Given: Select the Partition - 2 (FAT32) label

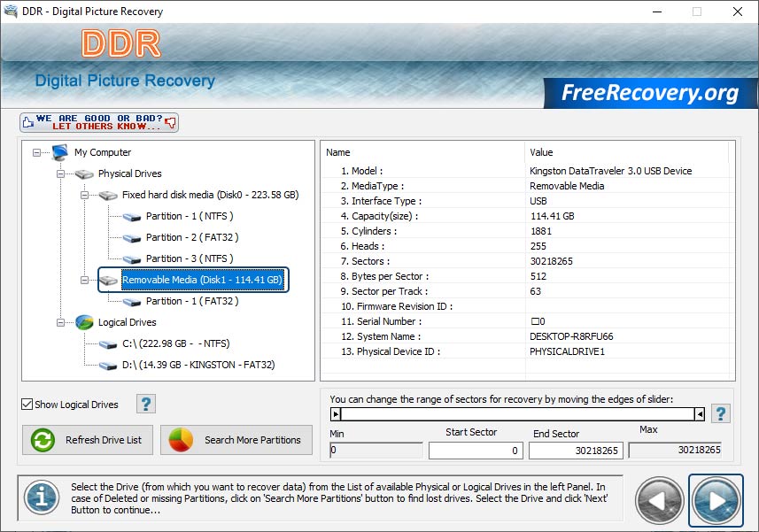Looking at the screenshot, I should coord(192,237).
